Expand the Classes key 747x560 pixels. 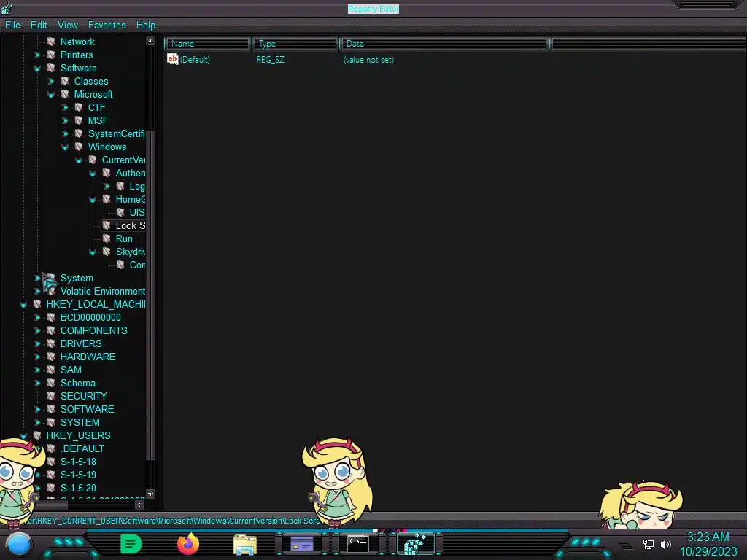51,82
